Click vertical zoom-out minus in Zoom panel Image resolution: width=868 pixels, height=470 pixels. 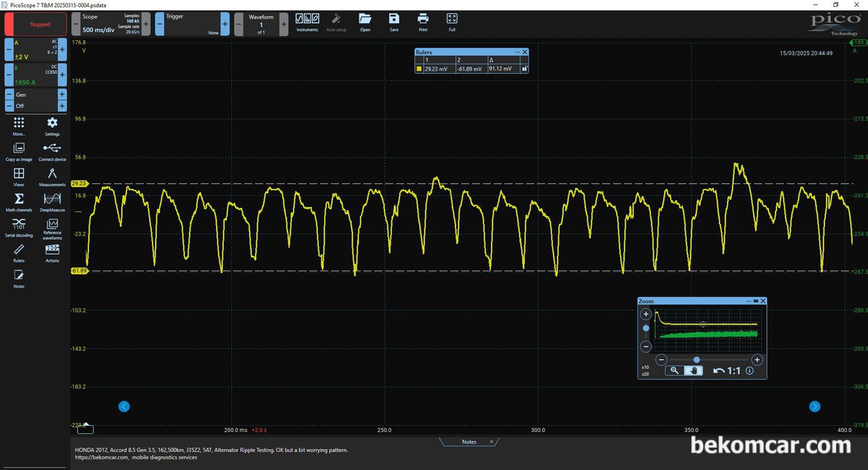646,346
